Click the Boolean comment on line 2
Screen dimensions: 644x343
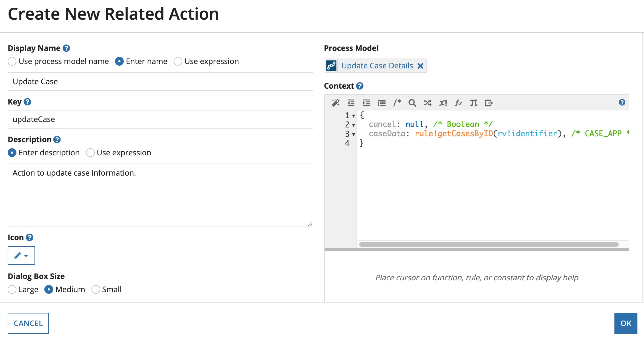coord(463,124)
